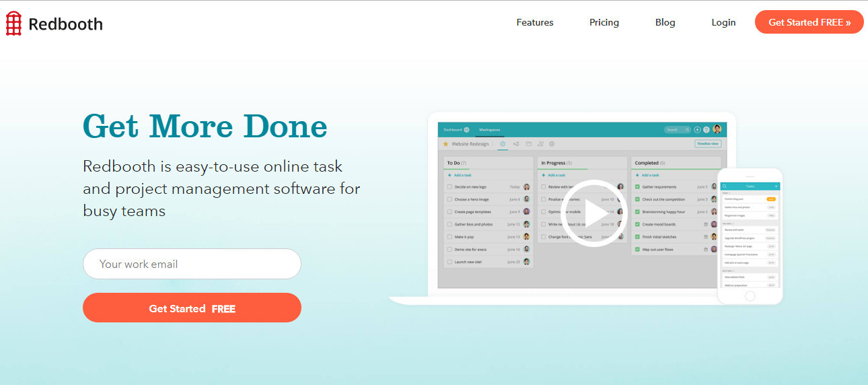The width and height of the screenshot is (868, 385).
Task: Uncheck the Create mood boards task
Action: coord(637,224)
